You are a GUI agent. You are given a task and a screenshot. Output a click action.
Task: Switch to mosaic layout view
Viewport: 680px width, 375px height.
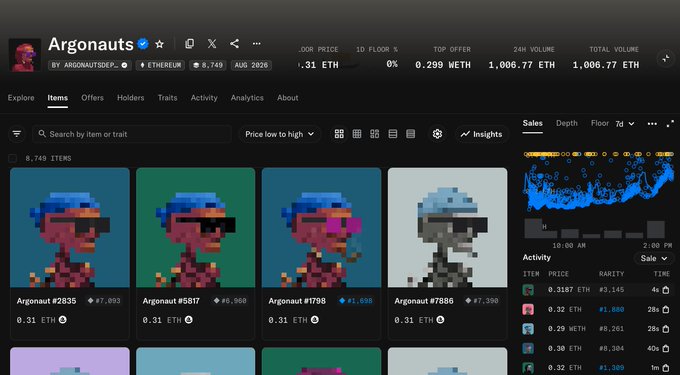tap(375, 134)
